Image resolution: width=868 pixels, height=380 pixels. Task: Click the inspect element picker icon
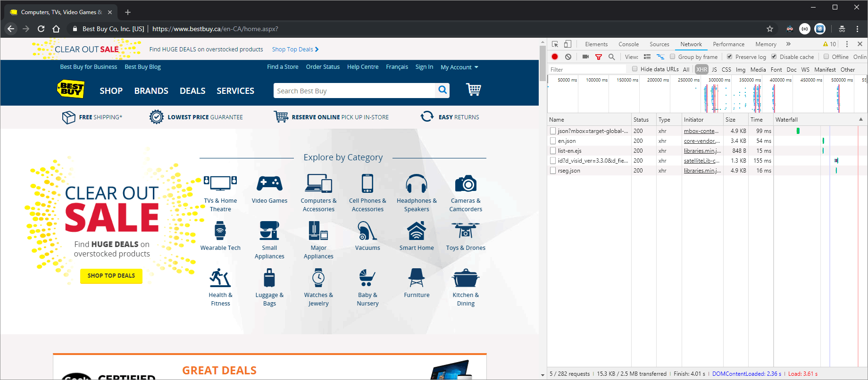pos(555,44)
